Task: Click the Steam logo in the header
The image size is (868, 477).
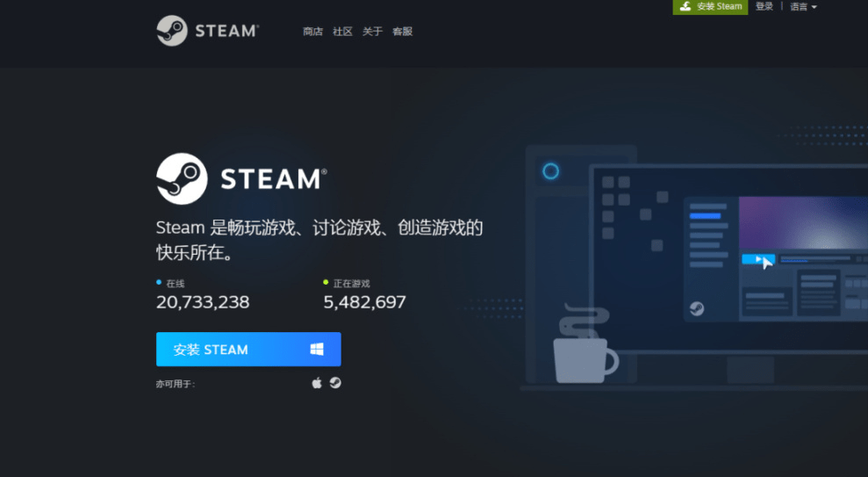Action: [x=208, y=31]
